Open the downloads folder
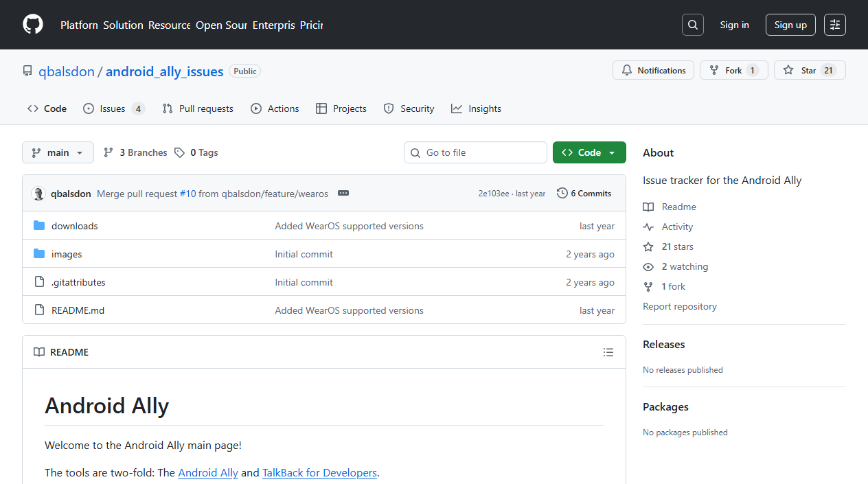The image size is (868, 484). click(x=75, y=226)
